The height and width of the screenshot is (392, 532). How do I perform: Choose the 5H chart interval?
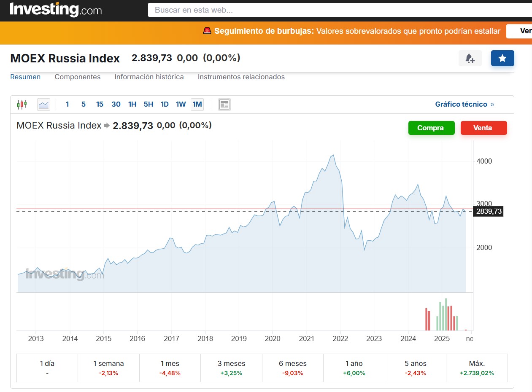[148, 104]
